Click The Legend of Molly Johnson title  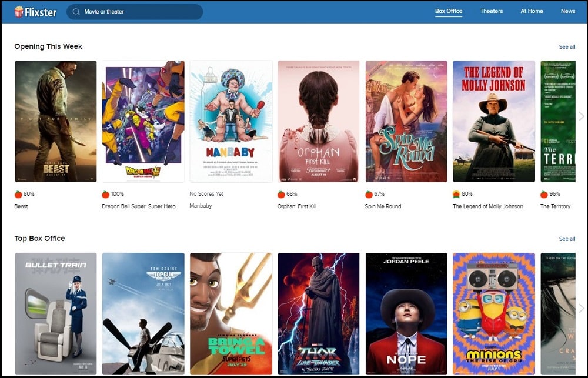488,206
